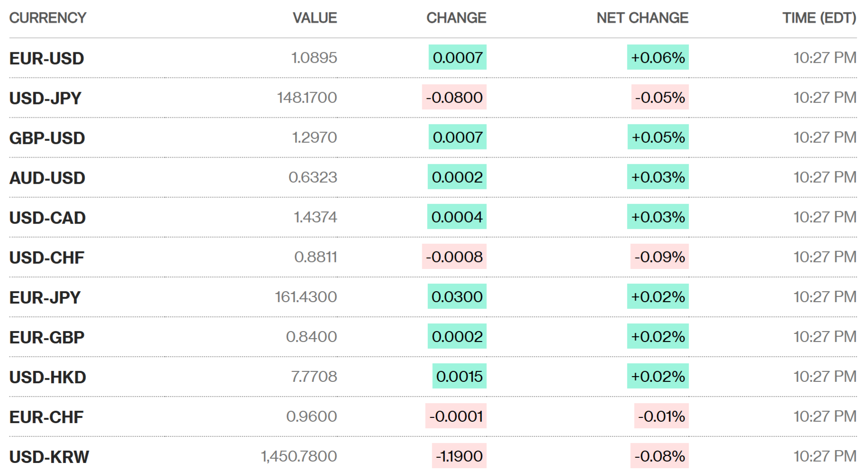Click the TIME (EDT) column header

[x=819, y=18]
